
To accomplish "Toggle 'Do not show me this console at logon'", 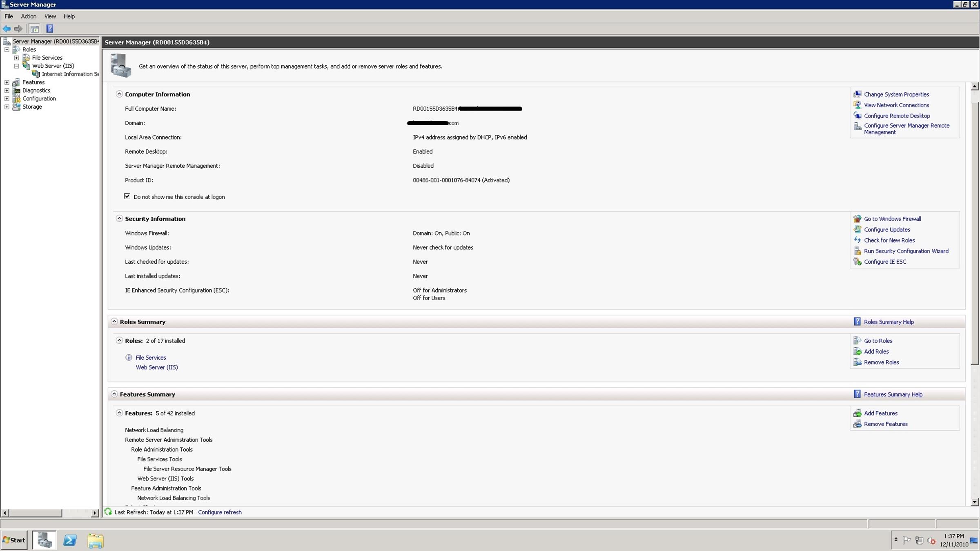I will tap(127, 196).
